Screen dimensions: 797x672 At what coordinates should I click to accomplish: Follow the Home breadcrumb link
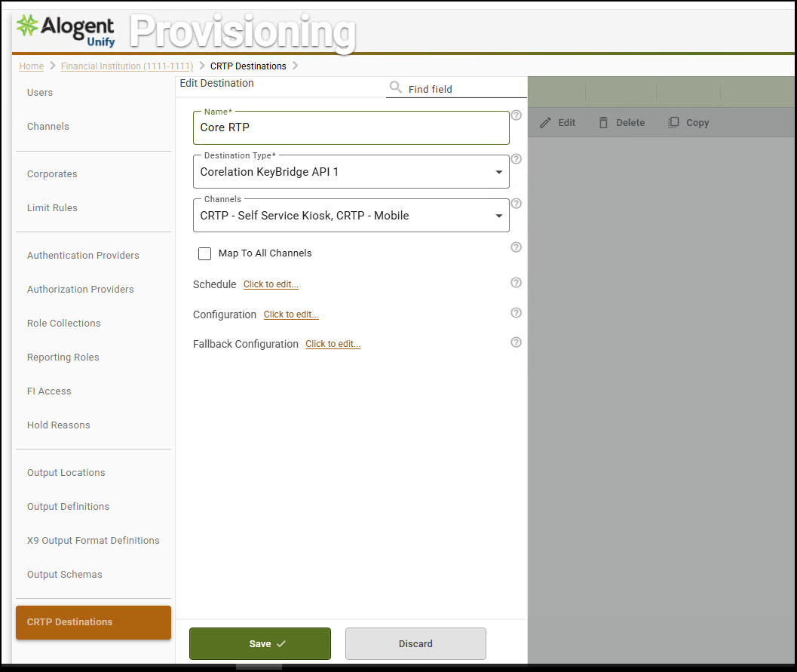(x=31, y=66)
